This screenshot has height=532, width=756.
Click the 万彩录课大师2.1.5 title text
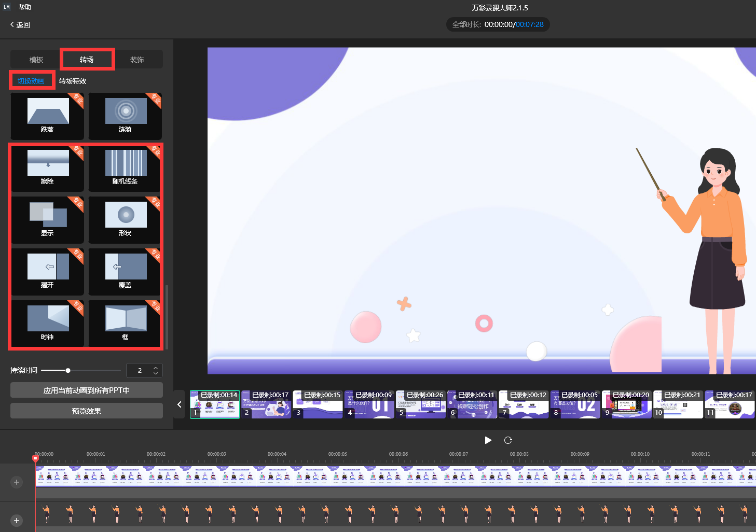(500, 8)
